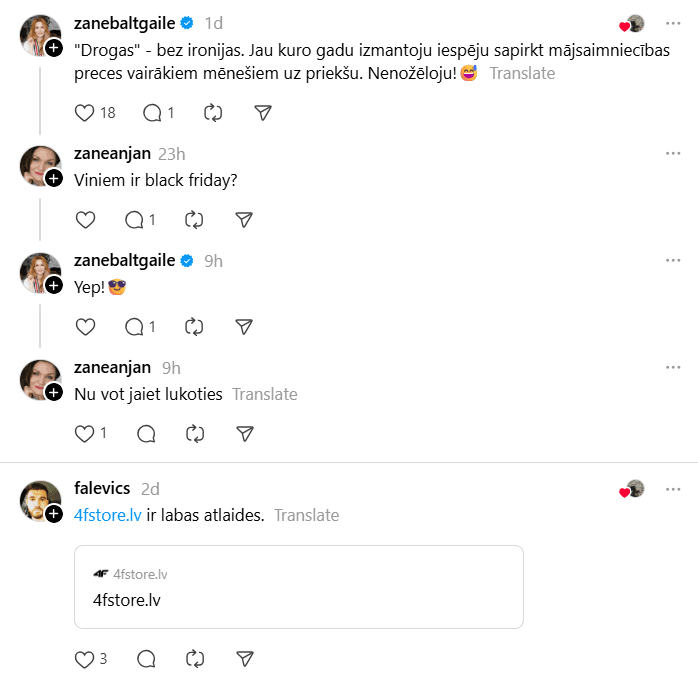Translate the "Nu vot jaiet lukoties" reply

[x=264, y=394]
